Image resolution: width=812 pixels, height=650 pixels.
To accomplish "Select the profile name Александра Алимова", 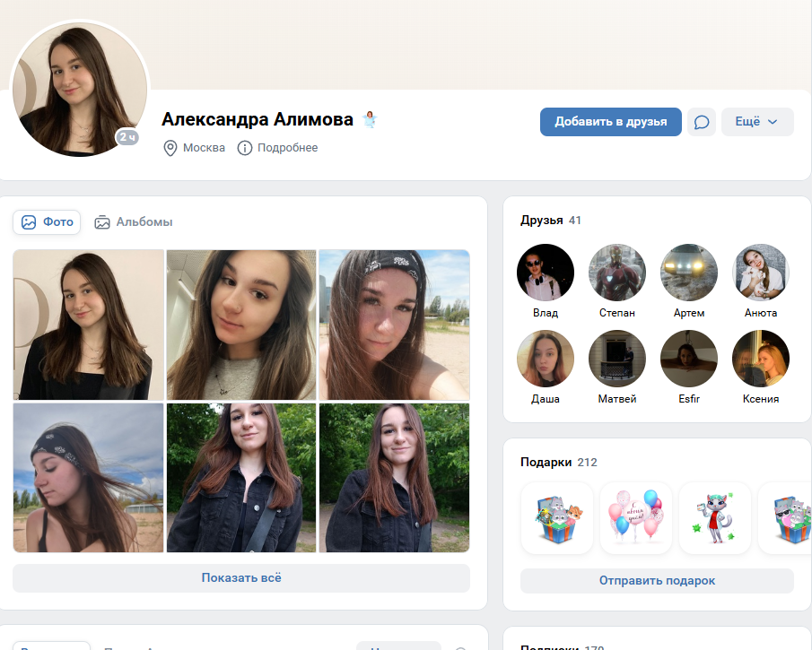I will tap(257, 119).
